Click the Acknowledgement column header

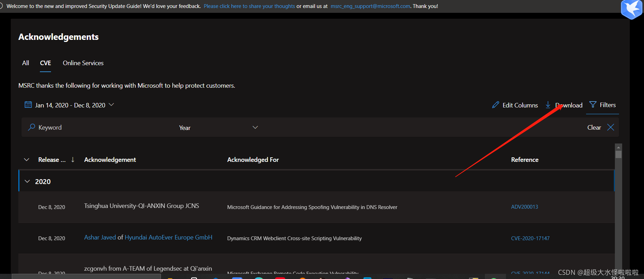110,159
